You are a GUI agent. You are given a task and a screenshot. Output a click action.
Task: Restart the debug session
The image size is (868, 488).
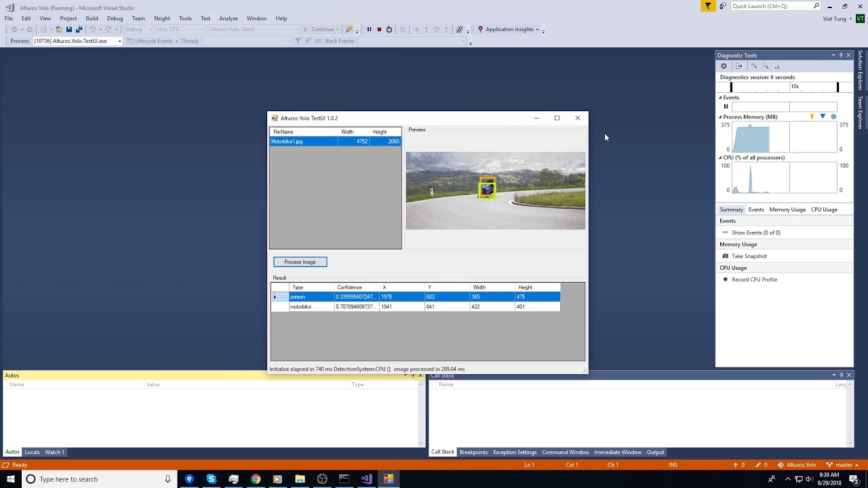(389, 29)
